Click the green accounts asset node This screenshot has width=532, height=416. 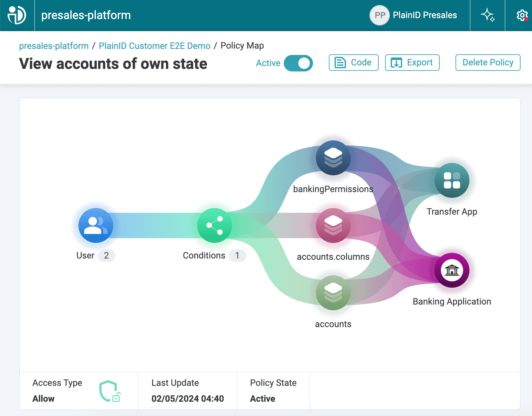(x=333, y=293)
